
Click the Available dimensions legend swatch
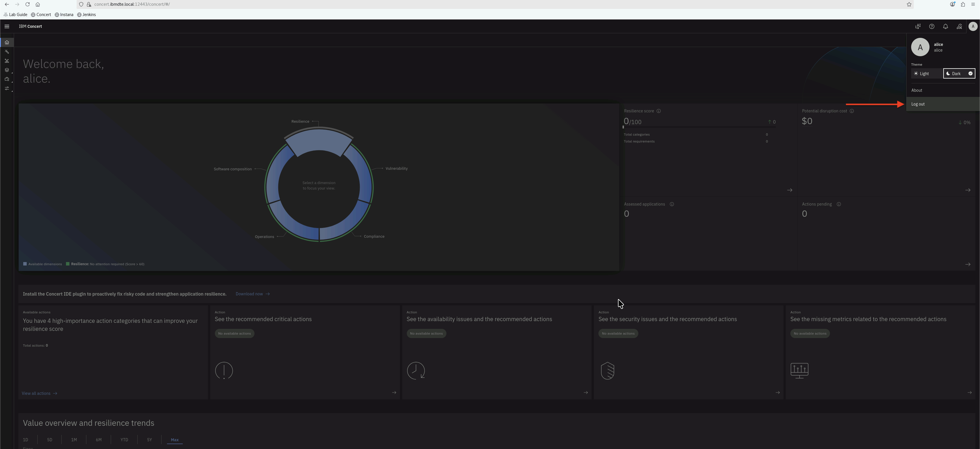[x=25, y=264]
